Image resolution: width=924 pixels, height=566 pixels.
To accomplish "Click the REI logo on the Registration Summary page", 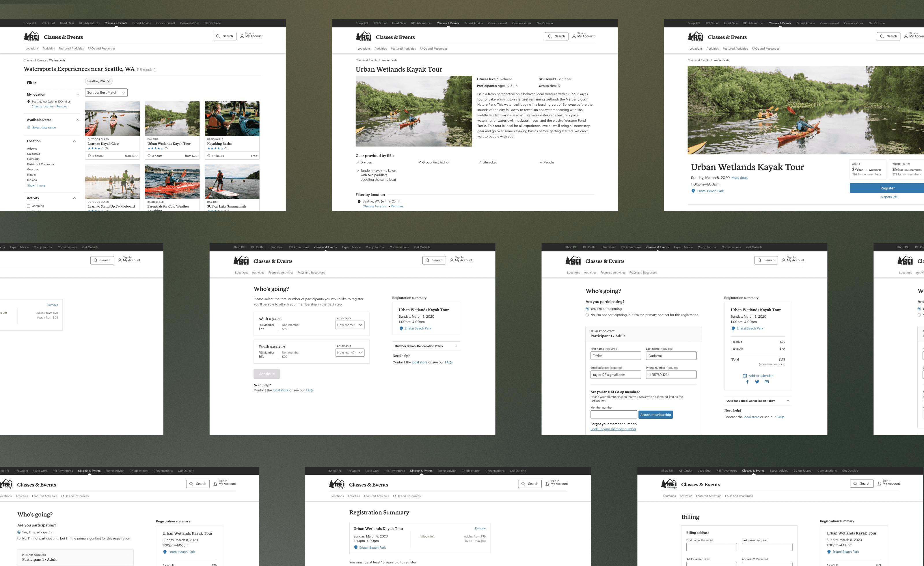I will [337, 484].
